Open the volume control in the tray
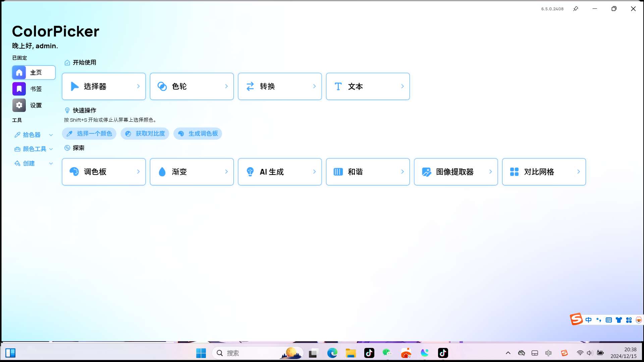 590,353
